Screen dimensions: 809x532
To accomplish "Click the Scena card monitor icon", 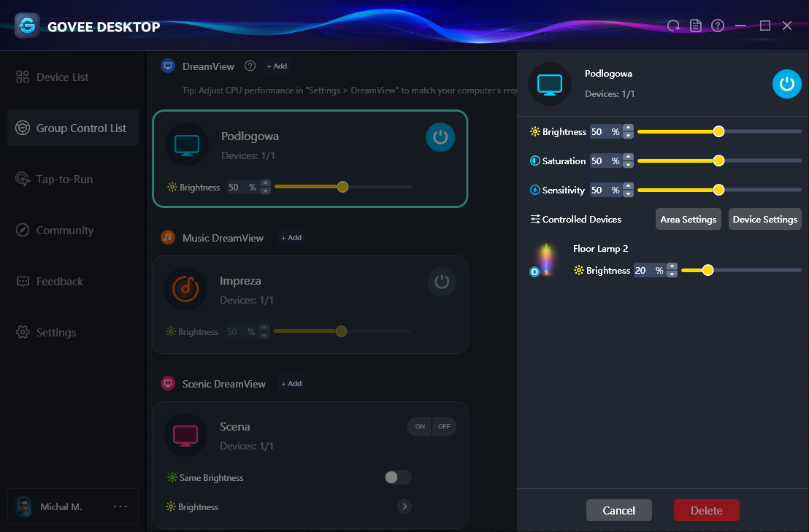I will point(185,435).
